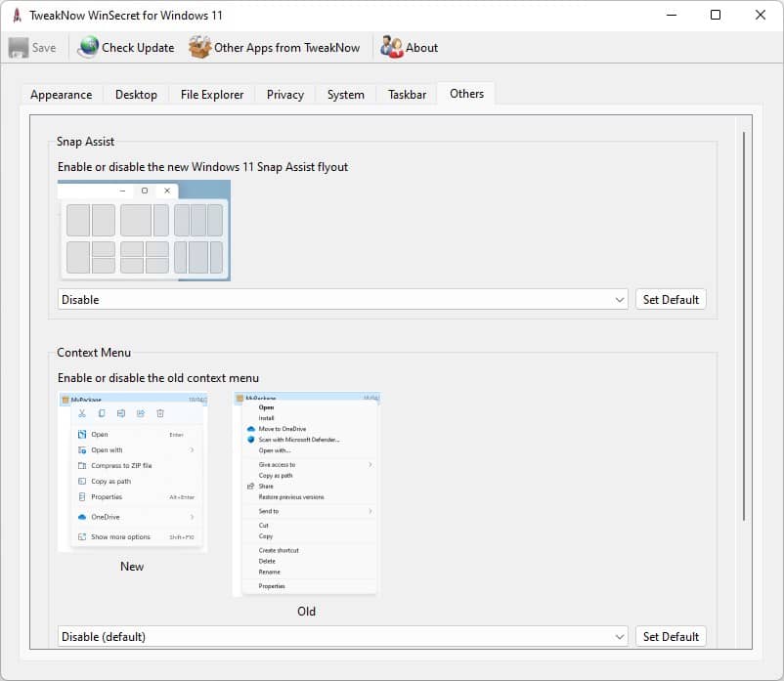Click Set Default for Context Menu
This screenshot has height=681, width=784.
coord(671,636)
